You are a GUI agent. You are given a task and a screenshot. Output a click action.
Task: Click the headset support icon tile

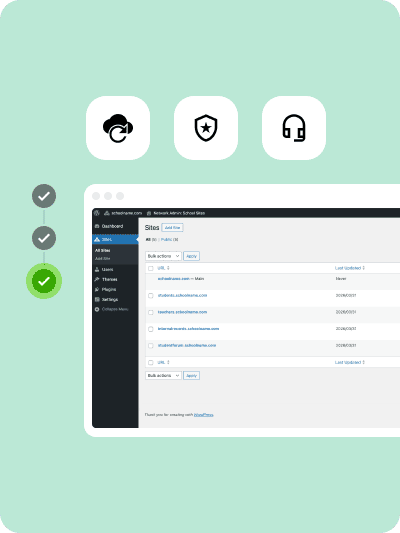(294, 128)
